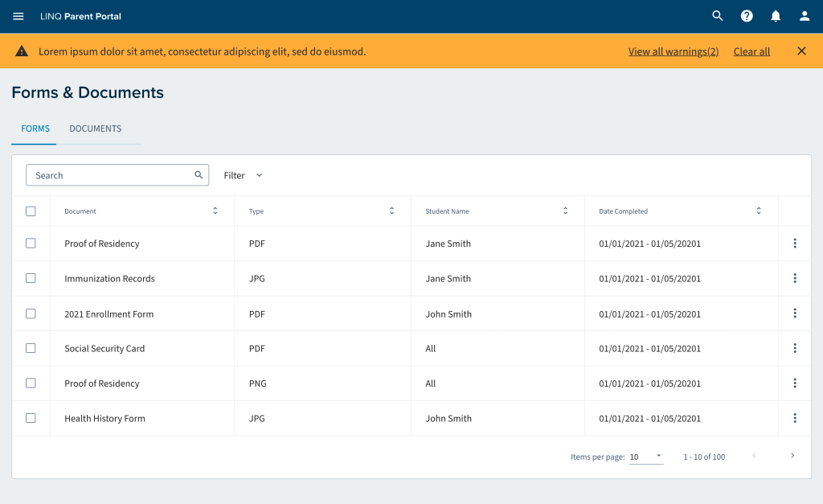
Task: Sort by Date Completed column arrows
Action: 759,211
